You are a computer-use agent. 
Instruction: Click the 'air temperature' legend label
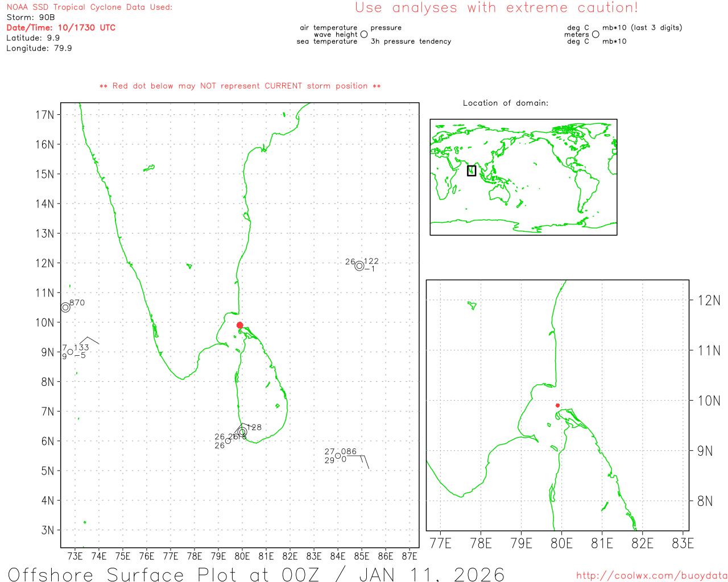[x=329, y=27]
